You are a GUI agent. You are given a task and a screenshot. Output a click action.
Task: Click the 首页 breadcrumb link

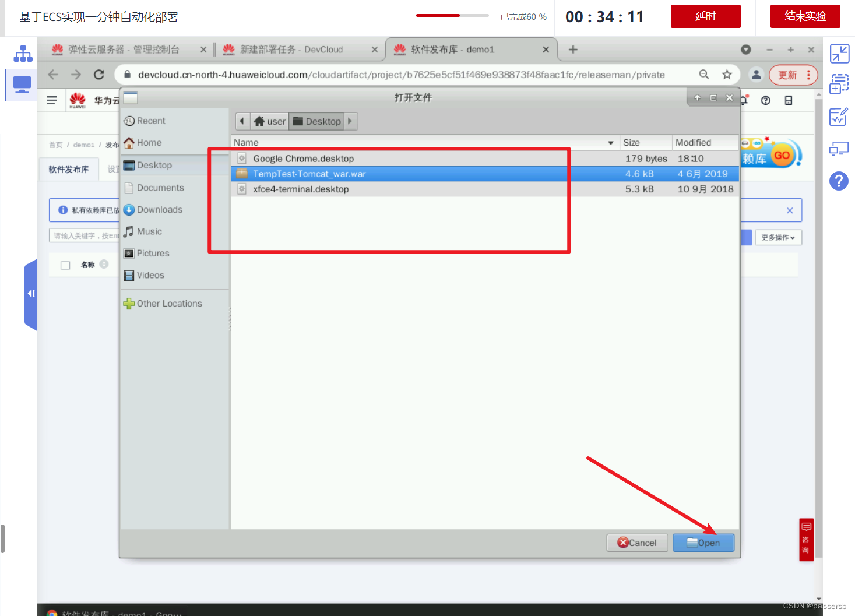(55, 145)
